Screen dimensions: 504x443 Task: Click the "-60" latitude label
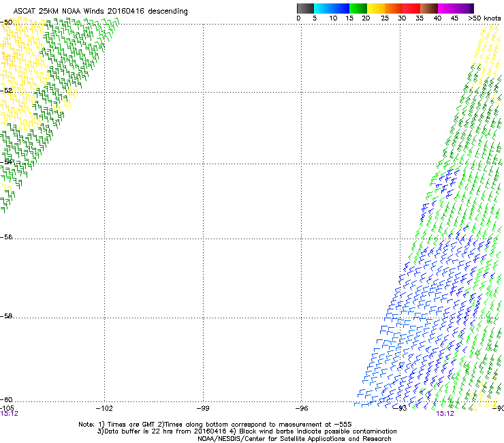click(x=6, y=399)
